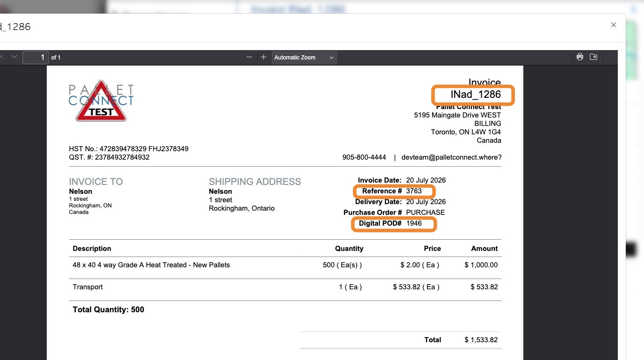Select the Transport line description
Viewport: 644px width, 360px height.
(87, 287)
